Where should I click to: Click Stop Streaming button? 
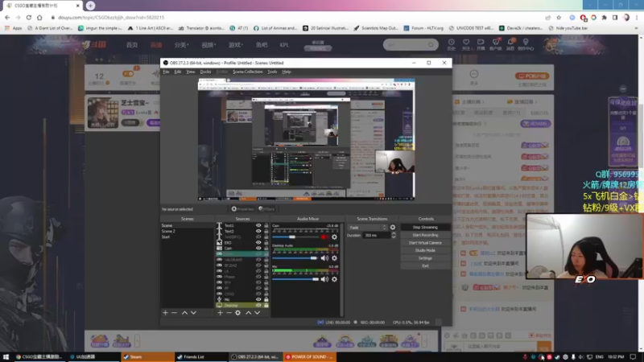(425, 228)
